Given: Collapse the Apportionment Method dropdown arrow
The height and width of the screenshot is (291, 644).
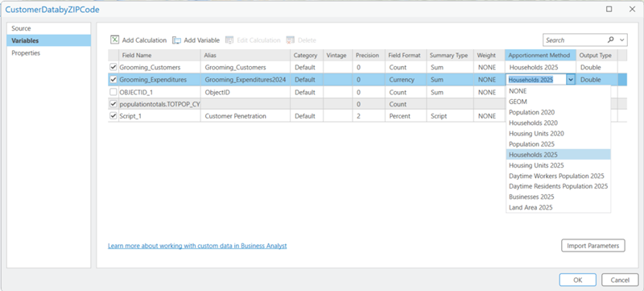Looking at the screenshot, I should [571, 80].
